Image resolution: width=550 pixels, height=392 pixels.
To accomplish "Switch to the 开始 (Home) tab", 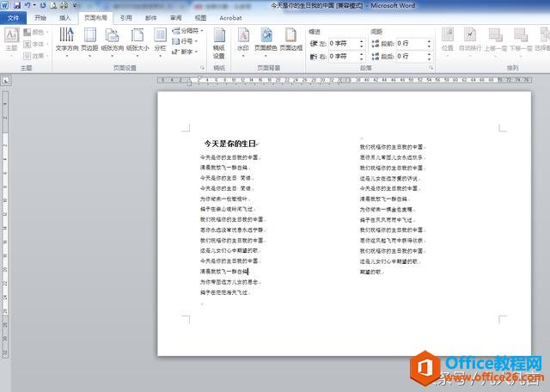I will [x=40, y=18].
